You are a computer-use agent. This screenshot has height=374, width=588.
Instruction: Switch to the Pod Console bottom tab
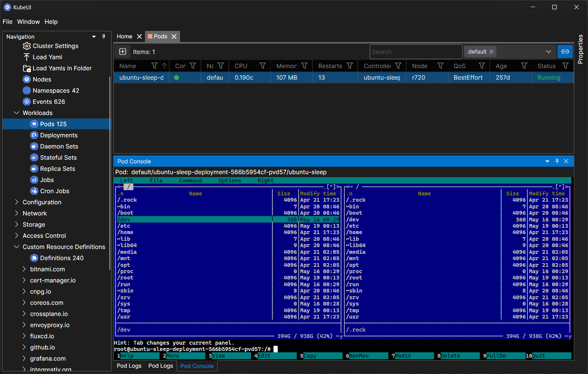pyautogui.click(x=197, y=366)
